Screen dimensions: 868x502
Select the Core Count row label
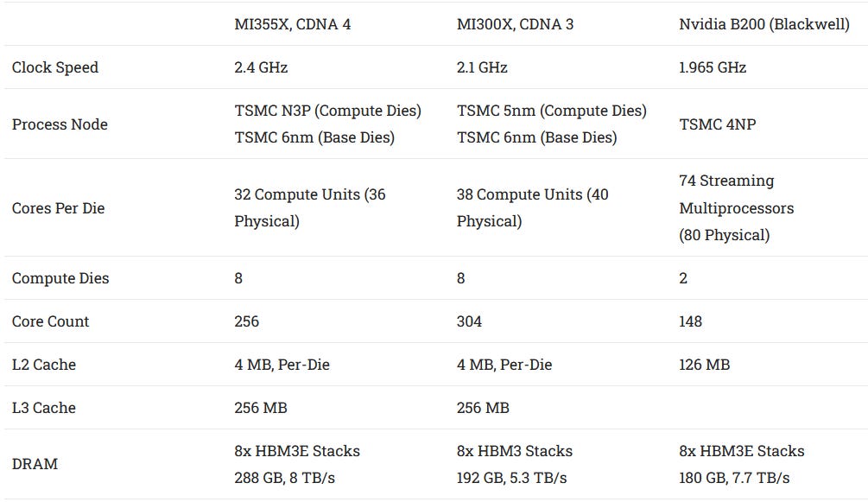[x=50, y=321]
